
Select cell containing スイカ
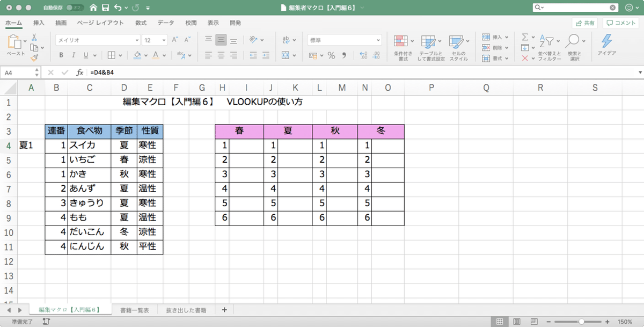pos(89,145)
